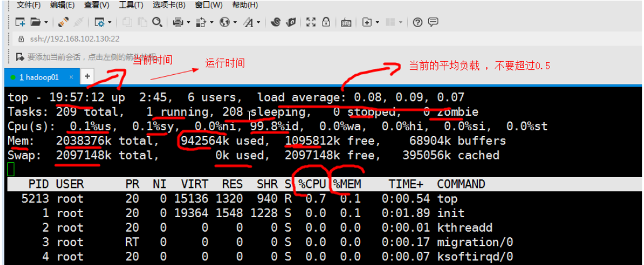Click the tab layout icon
This screenshot has height=265, width=644.
pyautogui.click(x=390, y=22)
